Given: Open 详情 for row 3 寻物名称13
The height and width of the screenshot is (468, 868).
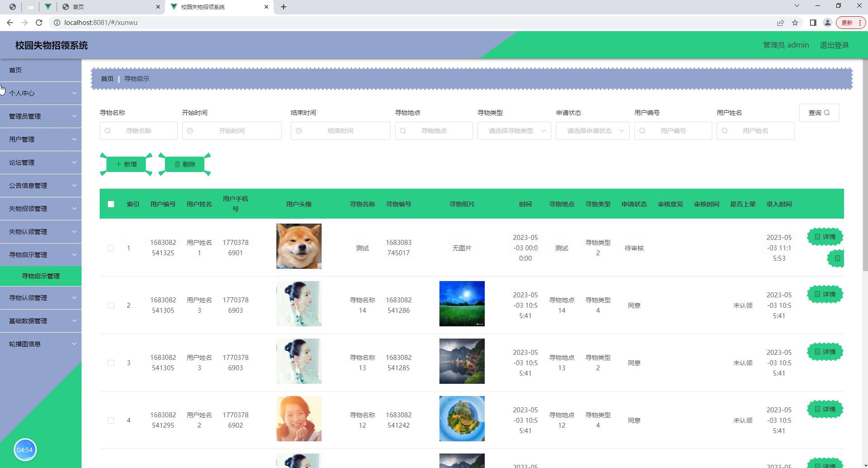Looking at the screenshot, I should point(825,352).
